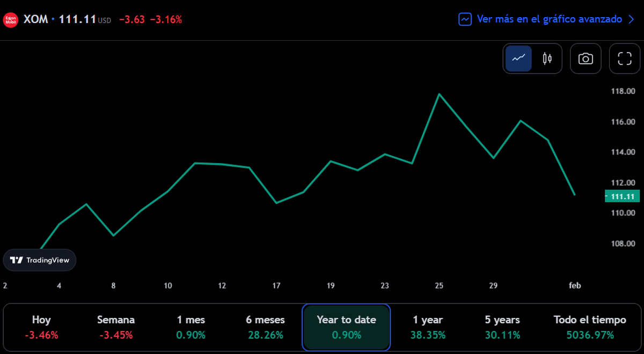Switch to candlestick chart style
644x354 pixels.
tap(547, 58)
